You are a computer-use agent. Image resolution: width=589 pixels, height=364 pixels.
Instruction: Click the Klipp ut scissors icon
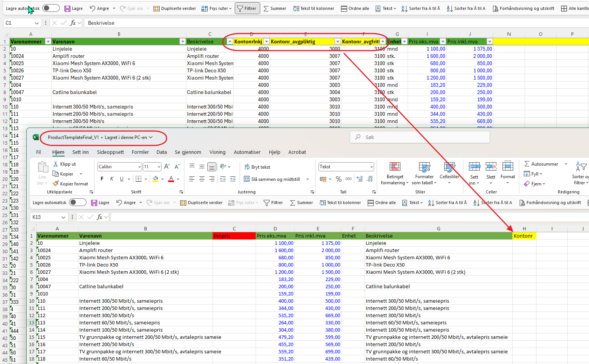tap(56, 164)
